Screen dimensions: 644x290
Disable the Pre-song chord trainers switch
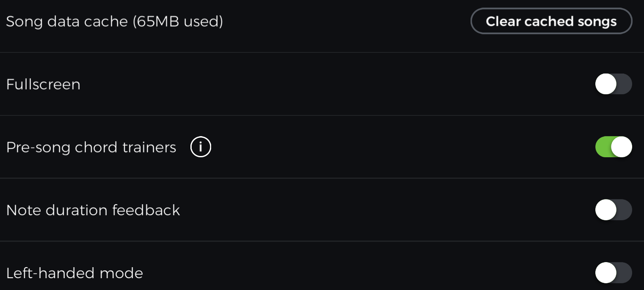[x=613, y=147]
